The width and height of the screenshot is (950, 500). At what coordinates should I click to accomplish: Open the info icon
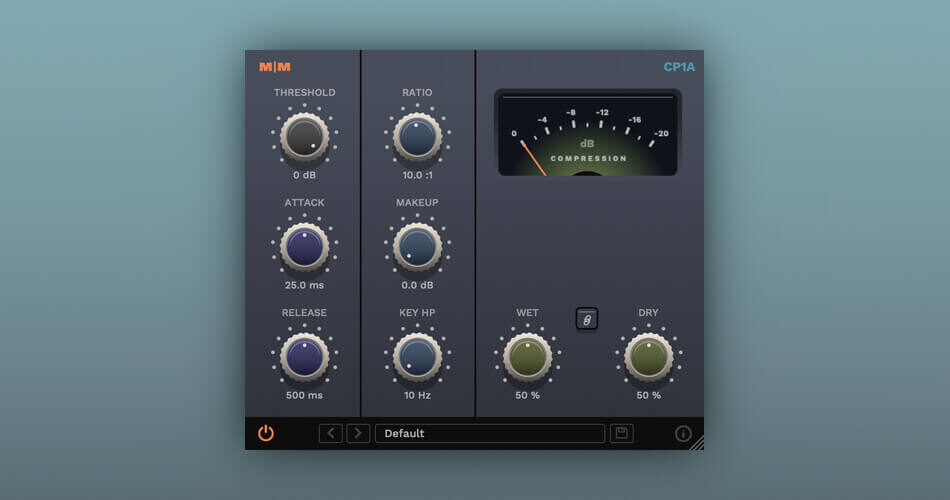(x=684, y=434)
